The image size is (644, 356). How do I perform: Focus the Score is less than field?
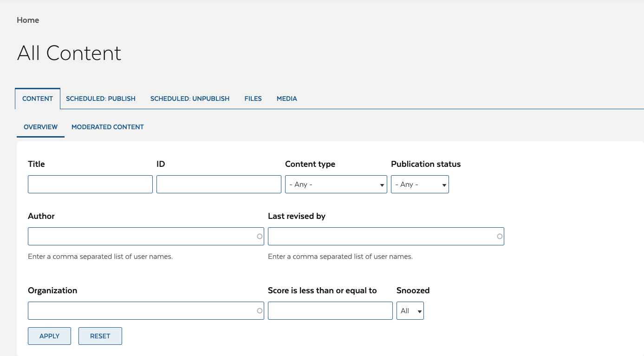[x=330, y=311]
